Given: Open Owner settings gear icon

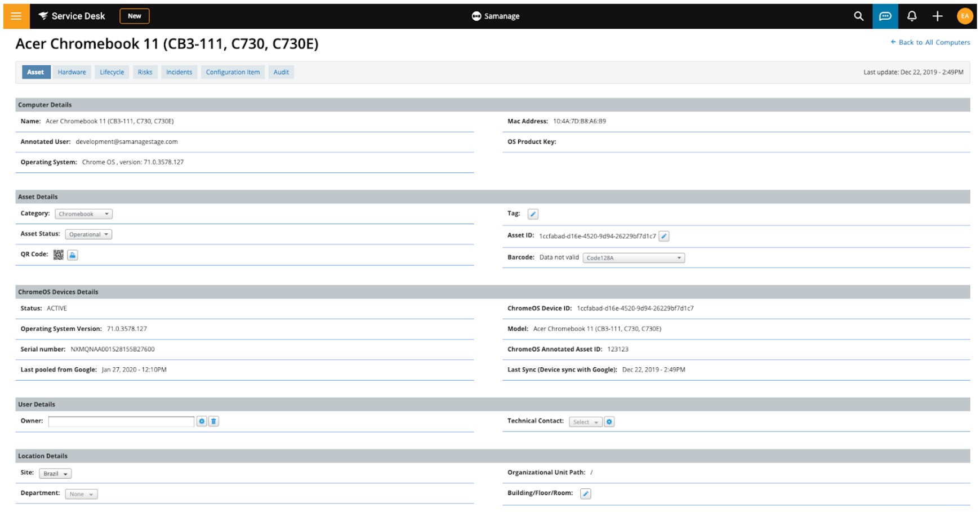Looking at the screenshot, I should pos(202,421).
